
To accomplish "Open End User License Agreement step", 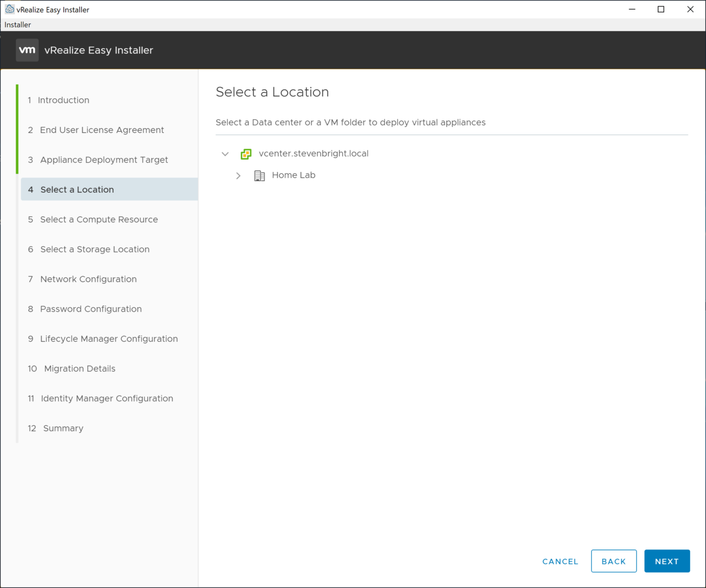I will [102, 130].
